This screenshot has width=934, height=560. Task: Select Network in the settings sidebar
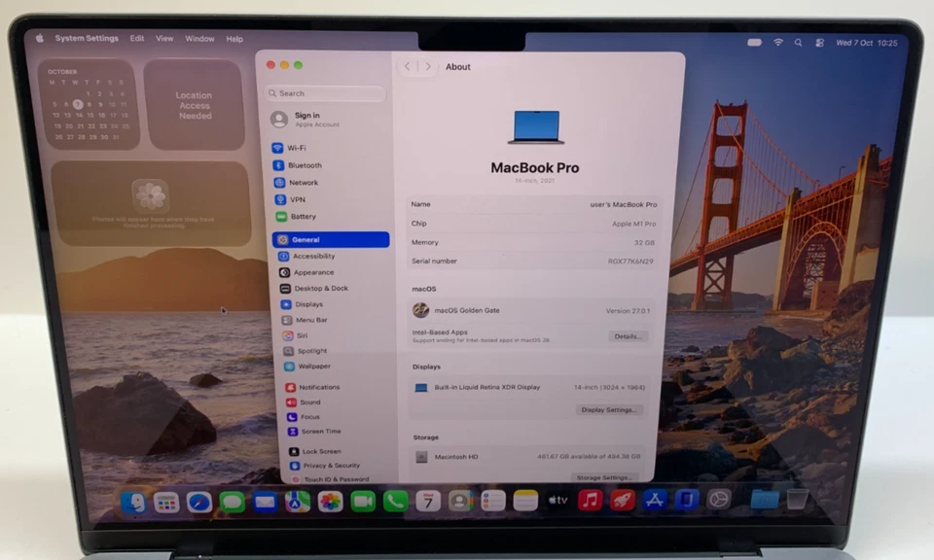[296, 183]
